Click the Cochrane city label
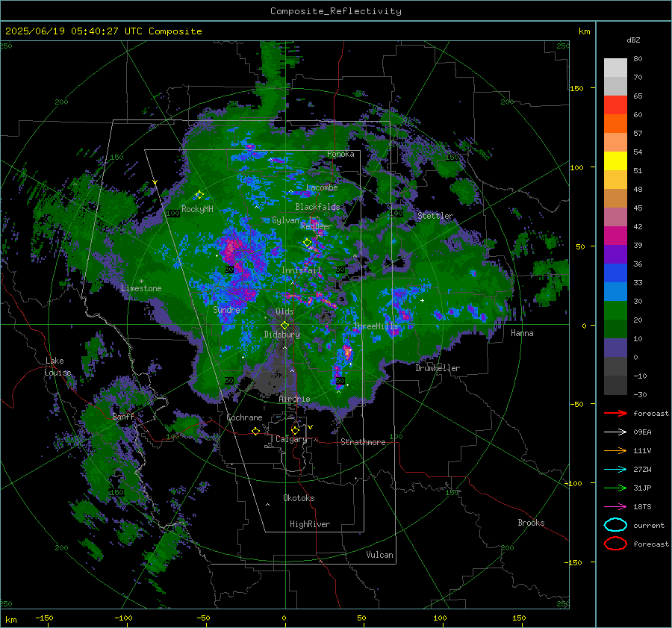 pyautogui.click(x=244, y=417)
